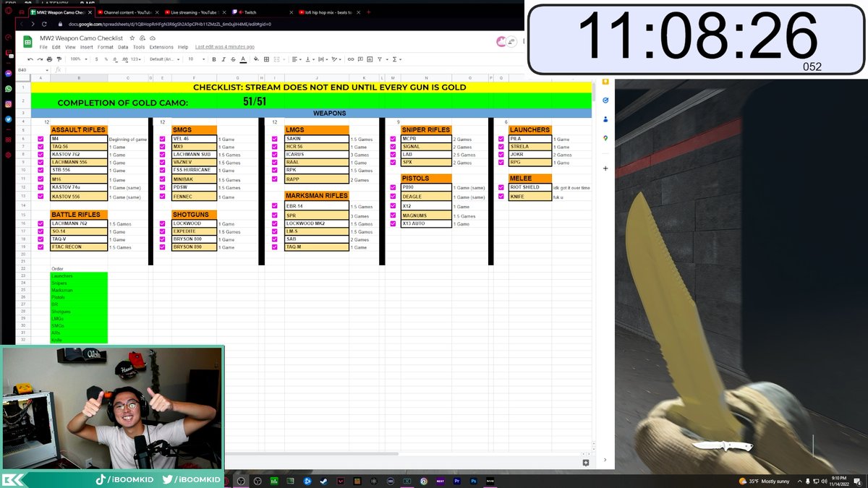Open the zoom 100% dropdown

pyautogui.click(x=77, y=59)
